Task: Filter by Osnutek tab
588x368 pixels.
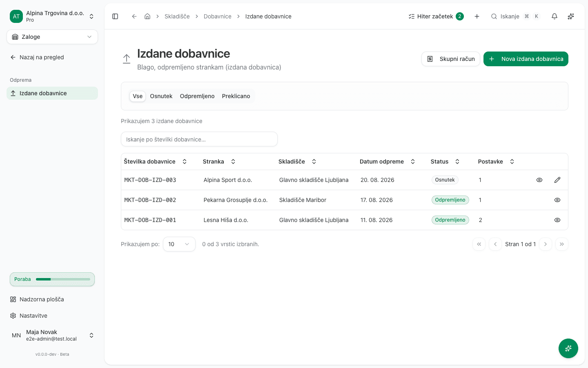Action: [161, 96]
